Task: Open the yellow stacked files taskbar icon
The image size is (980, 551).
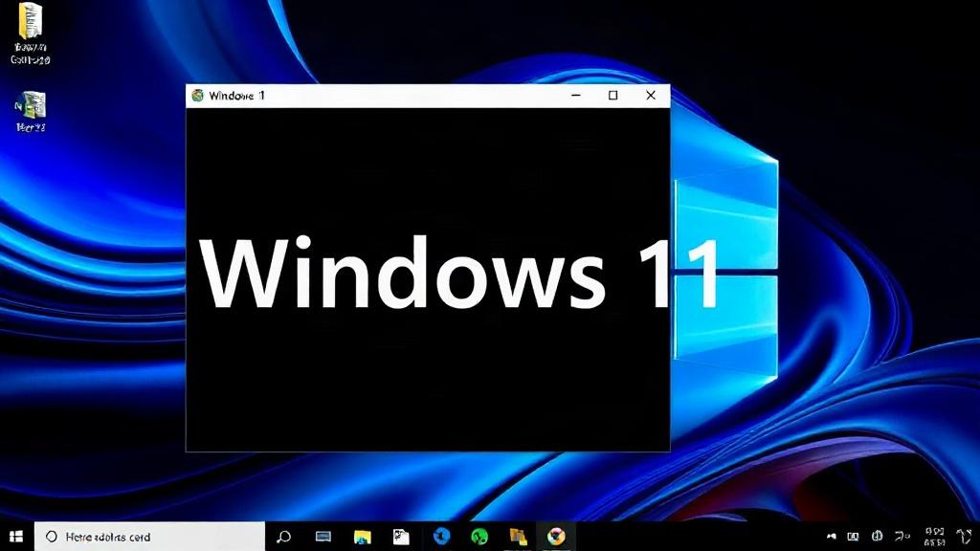Action: point(518,537)
